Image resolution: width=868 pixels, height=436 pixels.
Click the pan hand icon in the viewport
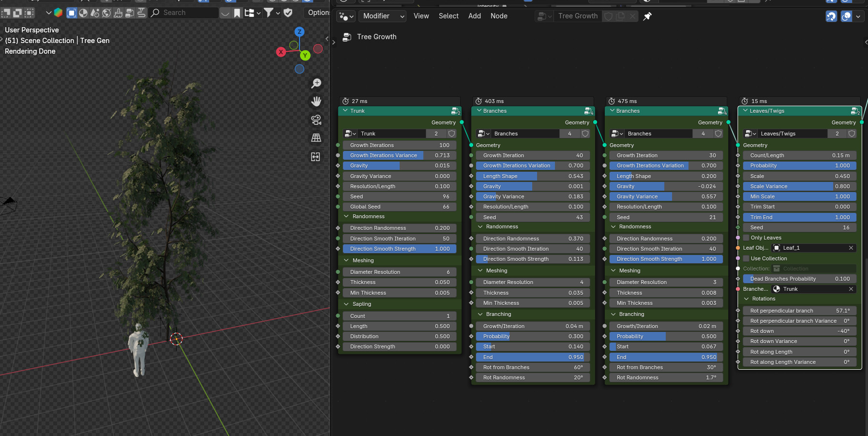316,101
